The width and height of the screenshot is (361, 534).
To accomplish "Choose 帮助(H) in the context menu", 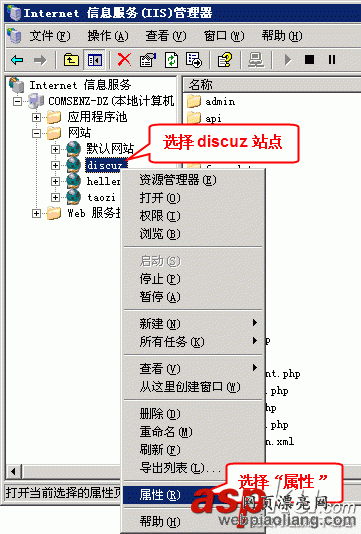I will coord(193,521).
